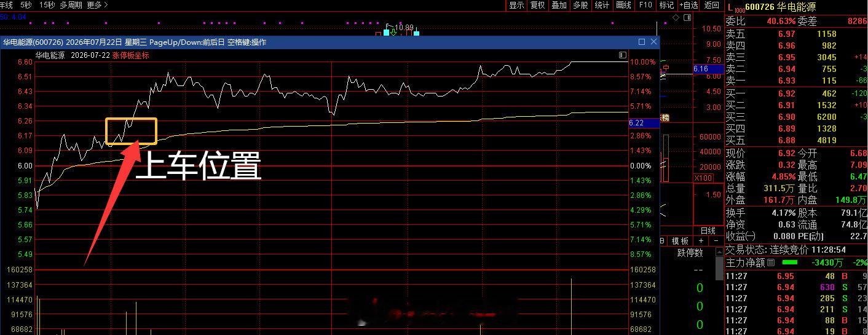
Task: Click the 主力净额 -3430万 value
Action: [827, 262]
